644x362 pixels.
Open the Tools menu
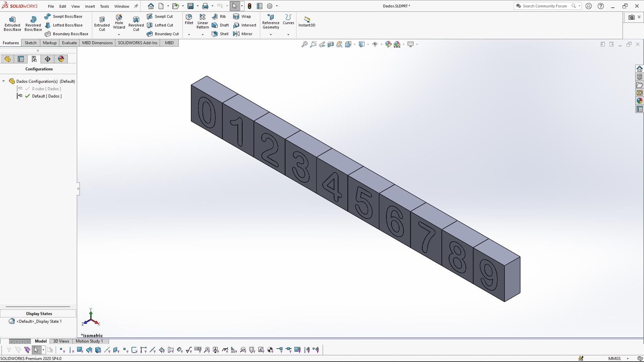click(104, 6)
